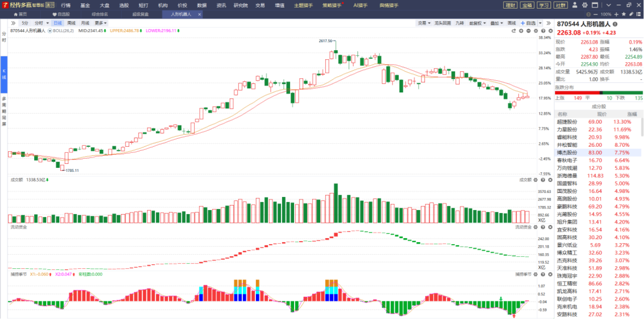The height and width of the screenshot is (319, 644).
Task: Open help icon for 捕捞季节 indicator
Action: click(543, 274)
